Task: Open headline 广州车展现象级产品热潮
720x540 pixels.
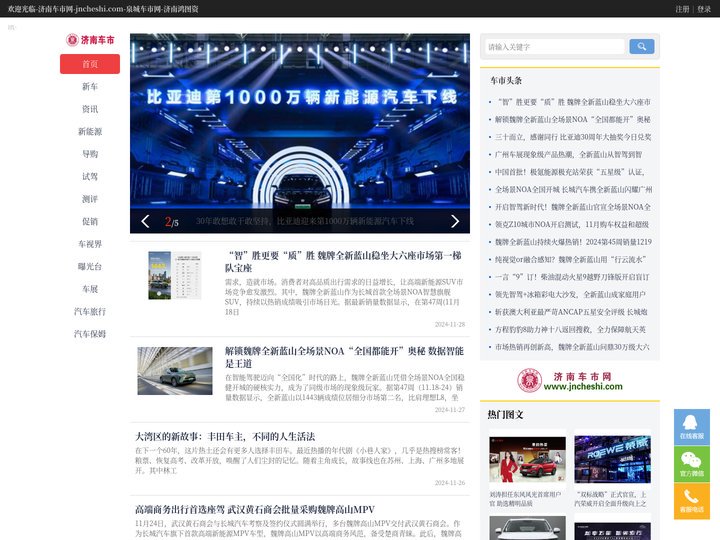Action: pyautogui.click(x=568, y=154)
